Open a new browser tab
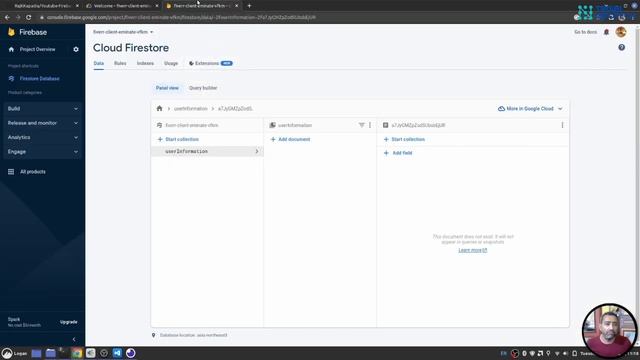The image size is (640, 360). pos(249,6)
